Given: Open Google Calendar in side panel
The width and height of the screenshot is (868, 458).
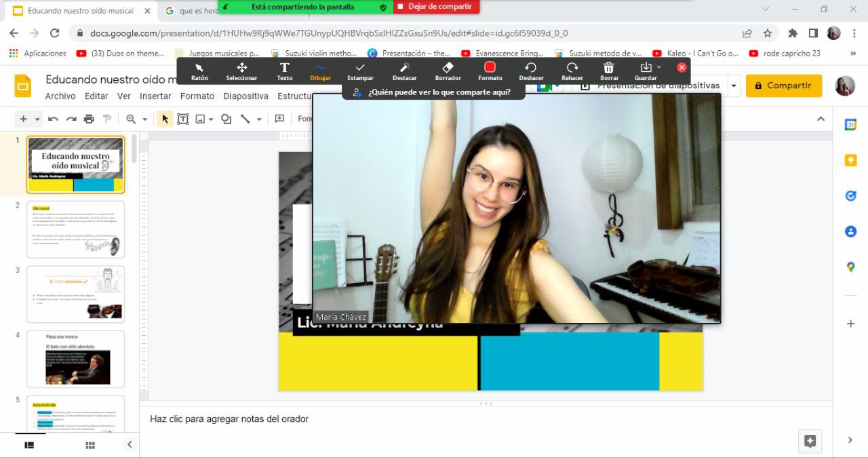Looking at the screenshot, I should coord(850,125).
